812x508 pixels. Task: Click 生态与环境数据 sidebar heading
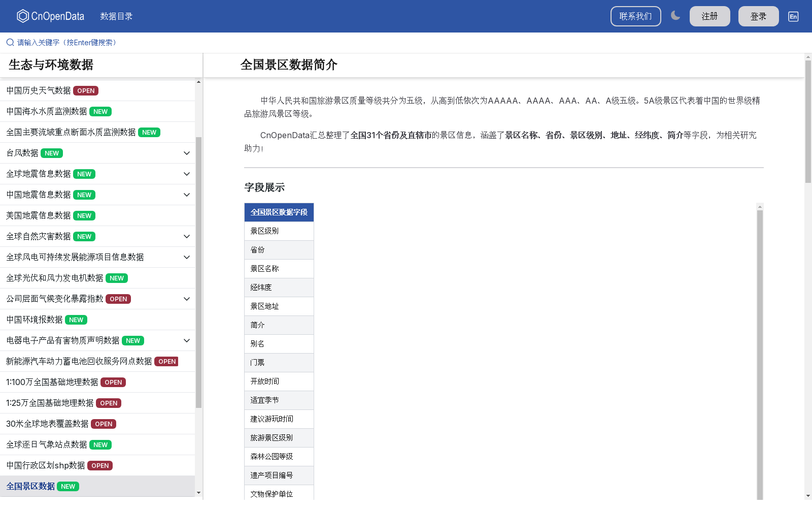[x=51, y=65]
